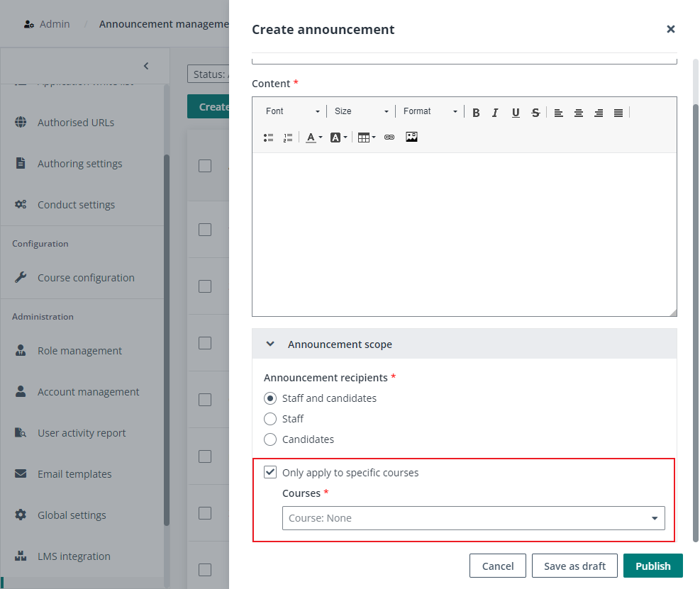Click the Course configuration wrench icon

coord(21,277)
